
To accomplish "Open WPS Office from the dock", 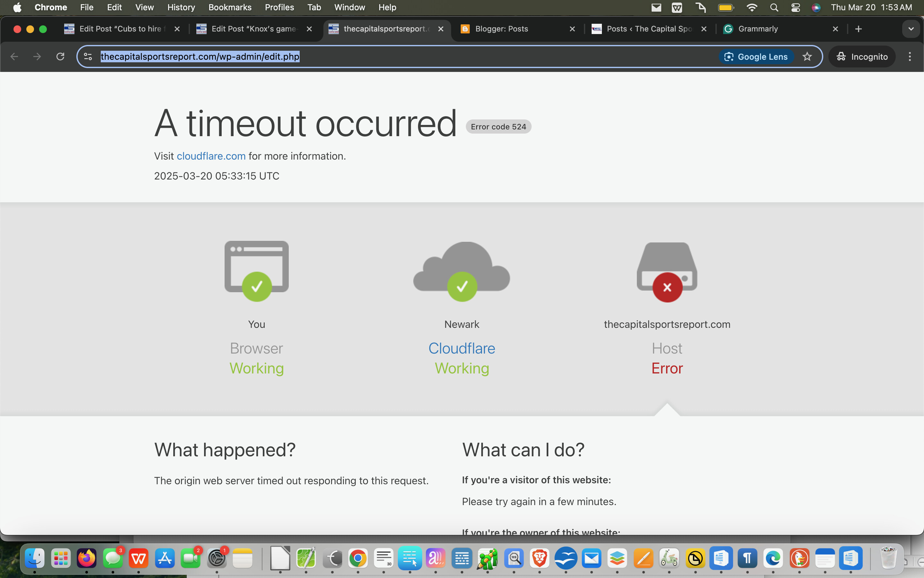I will click(139, 558).
